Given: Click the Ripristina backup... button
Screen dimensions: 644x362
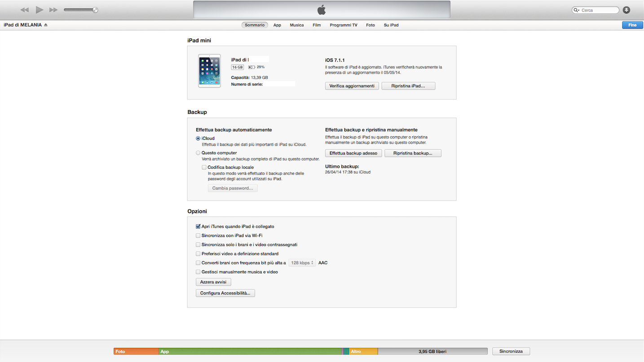Looking at the screenshot, I should [x=413, y=153].
